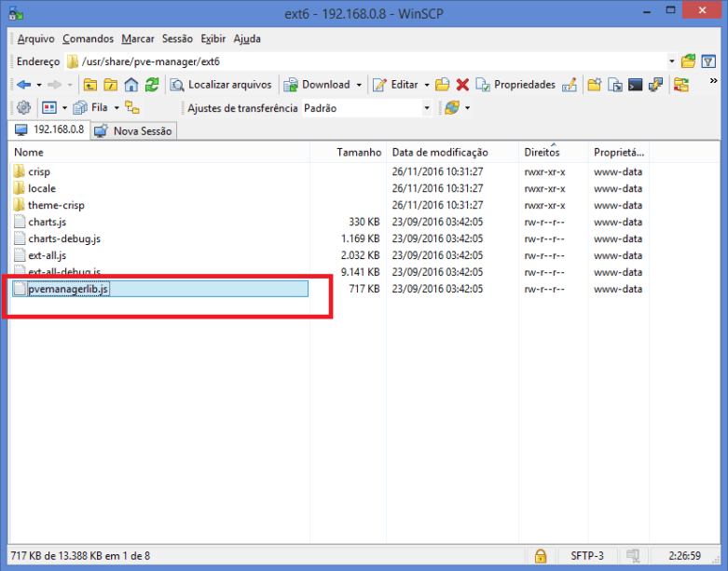
Task: Open the theme-crisp folder
Action: click(x=56, y=205)
